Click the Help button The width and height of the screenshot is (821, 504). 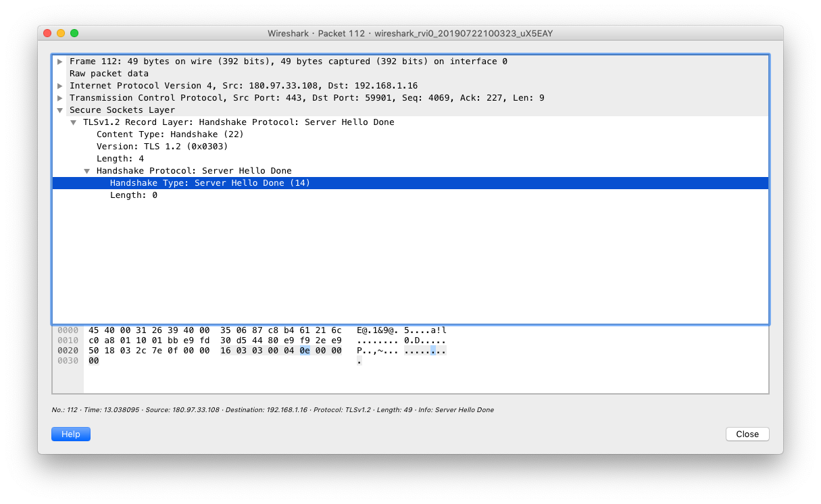tap(71, 434)
